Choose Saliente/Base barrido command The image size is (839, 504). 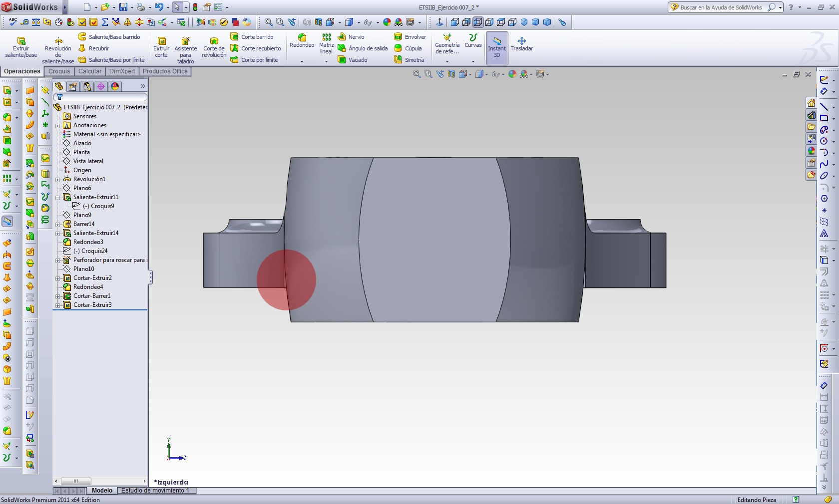pos(109,37)
